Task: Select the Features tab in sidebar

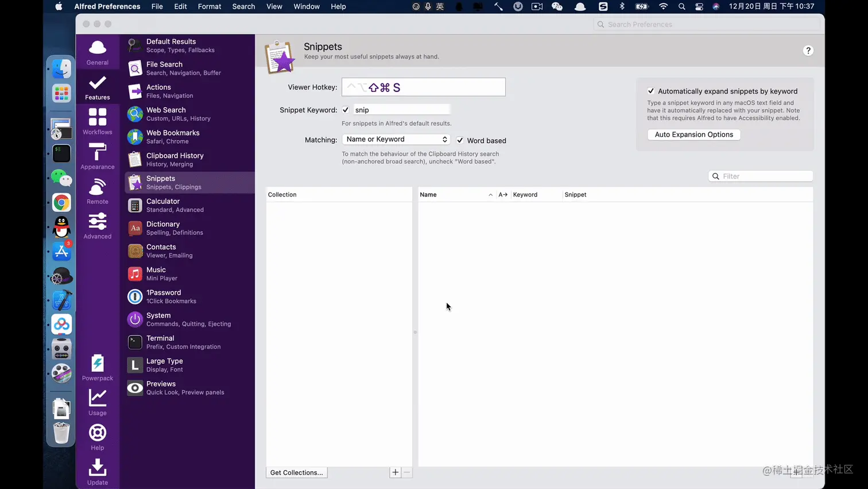Action: click(98, 87)
